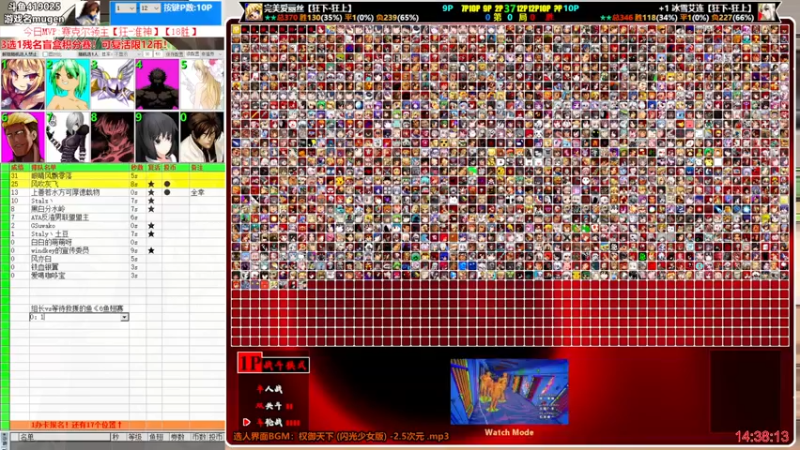Click the player avatar portrait top left of roster
The image size is (800, 450).
pyautogui.click(x=254, y=12)
